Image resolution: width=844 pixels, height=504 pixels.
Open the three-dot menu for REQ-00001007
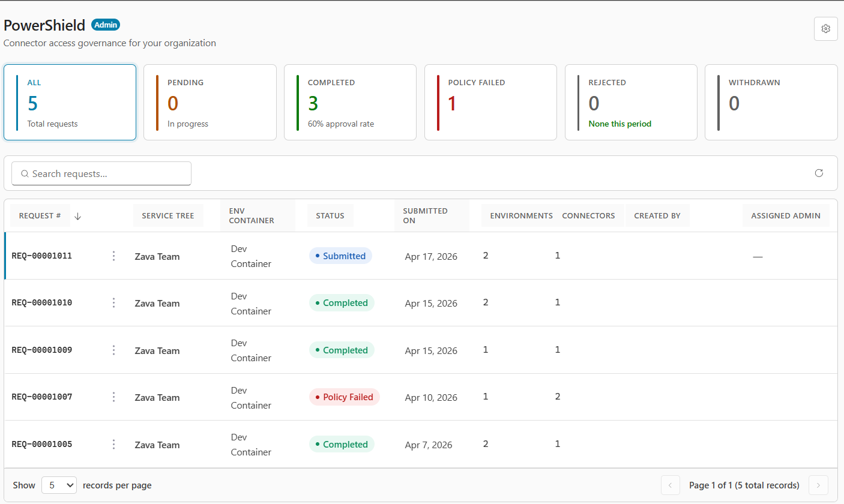(114, 397)
